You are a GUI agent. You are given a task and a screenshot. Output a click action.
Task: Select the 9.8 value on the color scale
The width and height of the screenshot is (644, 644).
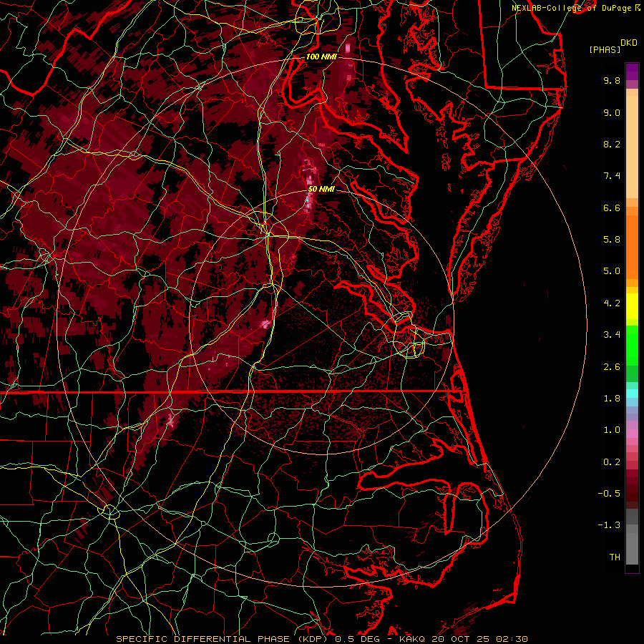pyautogui.click(x=612, y=80)
